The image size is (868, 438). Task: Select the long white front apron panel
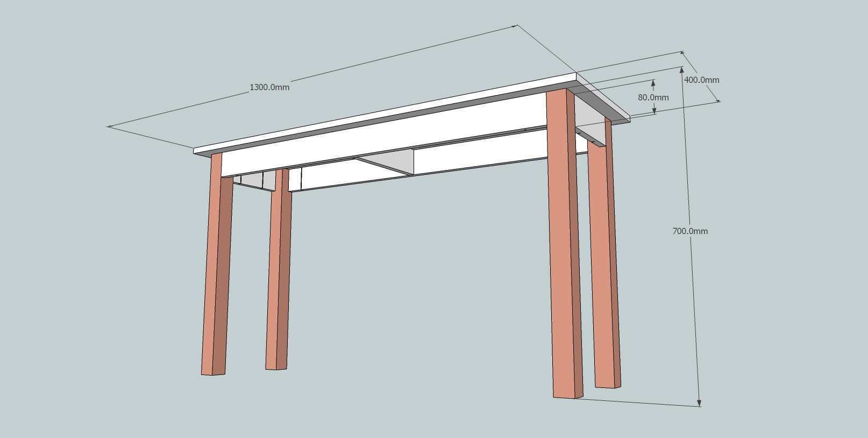(385, 135)
